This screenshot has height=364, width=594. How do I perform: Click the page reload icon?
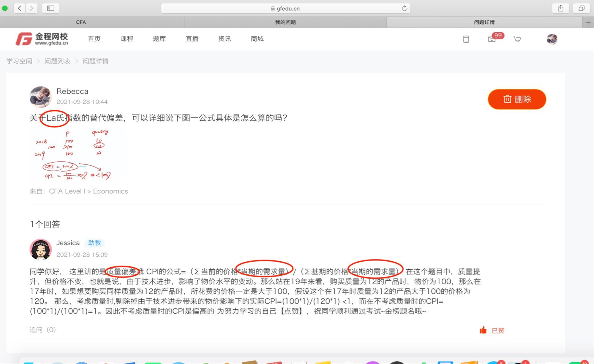(x=404, y=8)
